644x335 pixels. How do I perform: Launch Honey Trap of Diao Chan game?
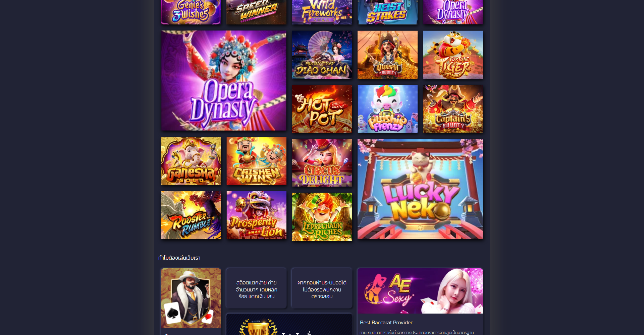(x=322, y=55)
